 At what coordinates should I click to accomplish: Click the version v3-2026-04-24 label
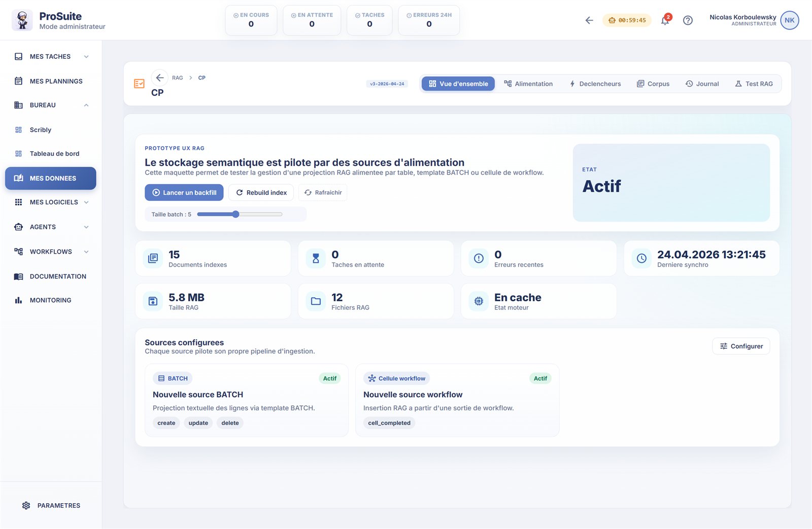pyautogui.click(x=387, y=84)
